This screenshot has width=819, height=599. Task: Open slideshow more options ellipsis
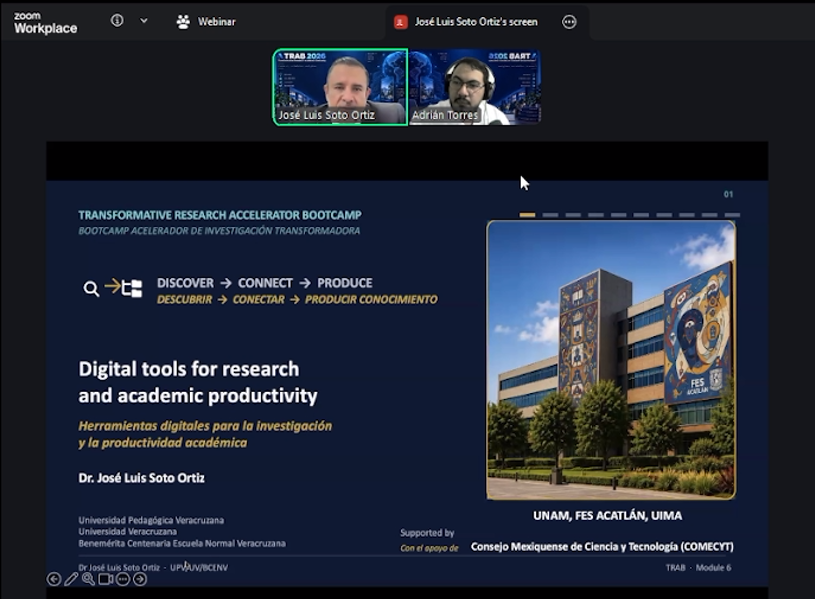tap(123, 579)
